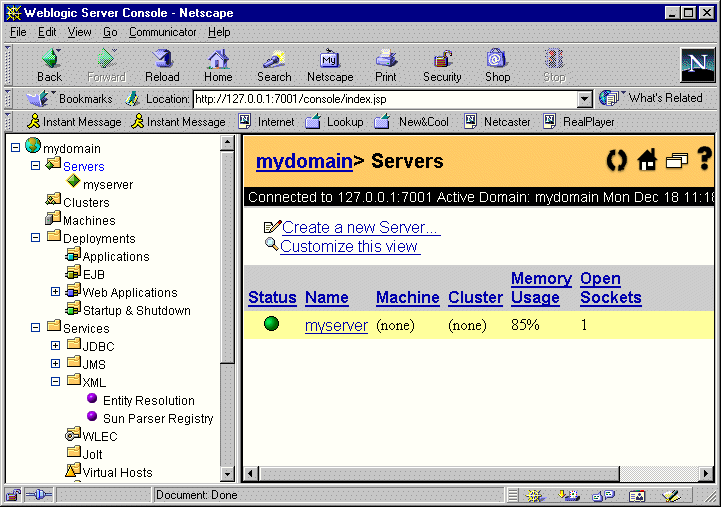Open Newsgroups component bar icon
This screenshot has width=721, height=507.
(603, 496)
